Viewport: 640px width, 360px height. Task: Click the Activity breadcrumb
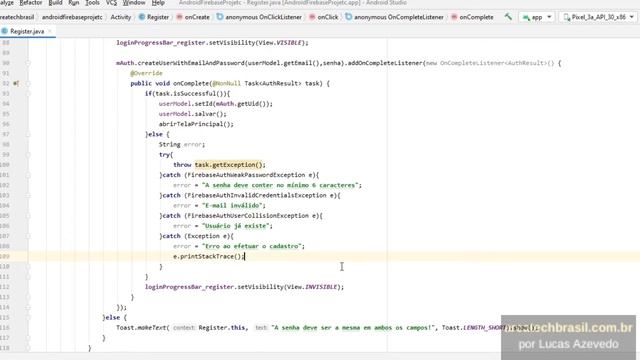(x=121, y=17)
